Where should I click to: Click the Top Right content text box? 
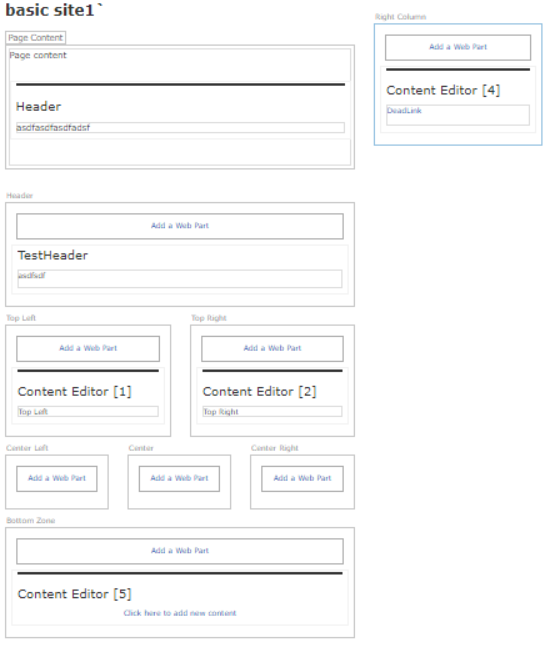pos(272,412)
